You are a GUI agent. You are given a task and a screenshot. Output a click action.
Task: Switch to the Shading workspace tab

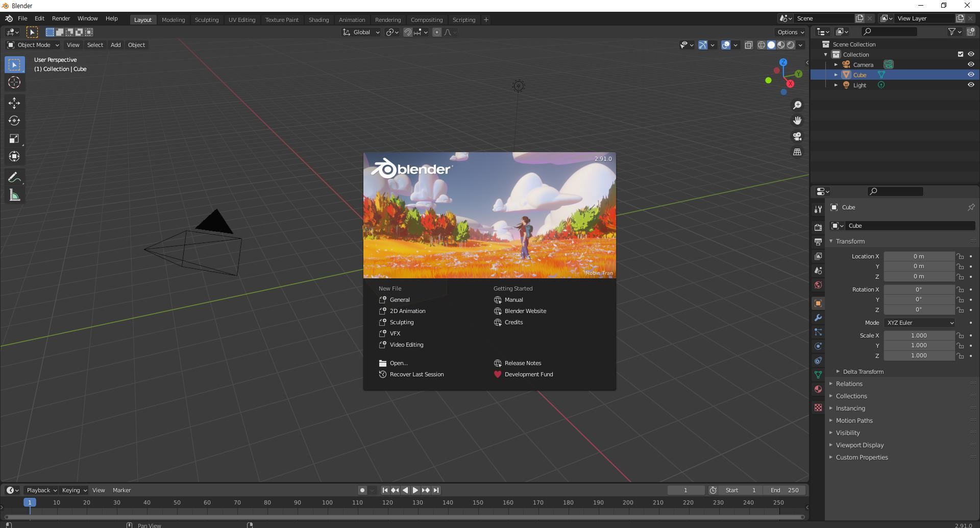[318, 20]
